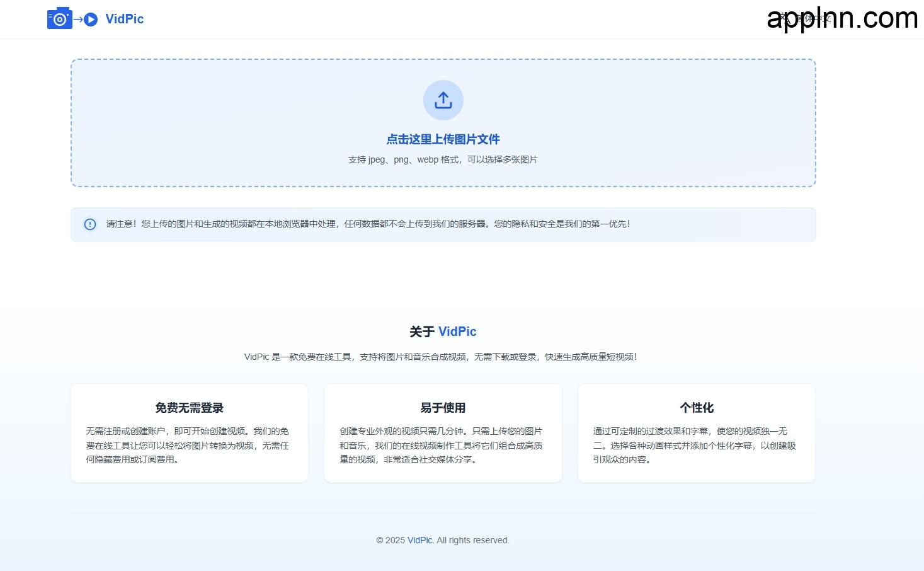Select the 请注意 privacy notice text
The image size is (924, 571).
[368, 224]
